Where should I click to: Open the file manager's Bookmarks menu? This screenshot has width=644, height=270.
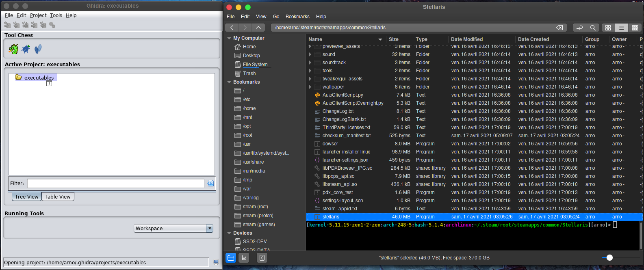click(x=297, y=17)
